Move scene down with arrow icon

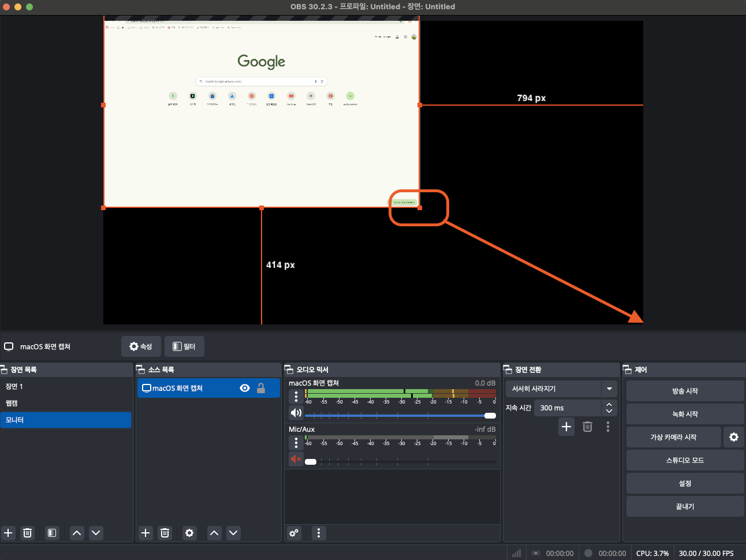click(x=96, y=533)
